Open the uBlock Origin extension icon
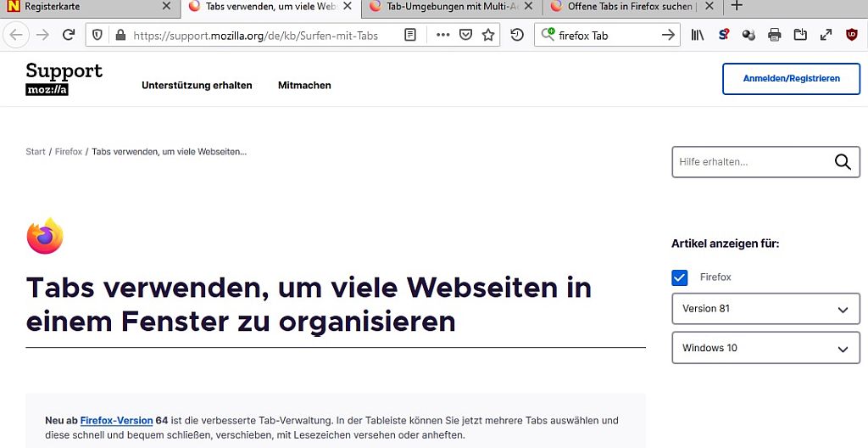868x448 pixels. click(x=852, y=35)
